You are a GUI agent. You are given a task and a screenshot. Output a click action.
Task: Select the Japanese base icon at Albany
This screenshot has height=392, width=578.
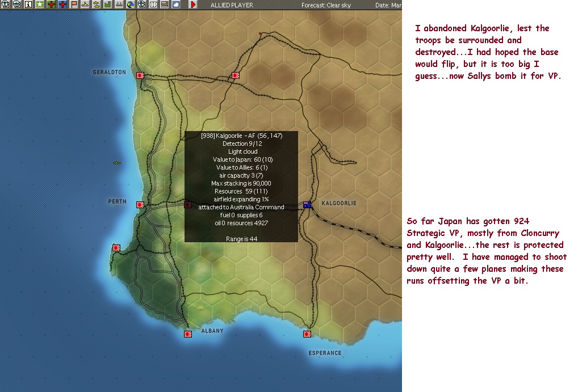(x=187, y=334)
